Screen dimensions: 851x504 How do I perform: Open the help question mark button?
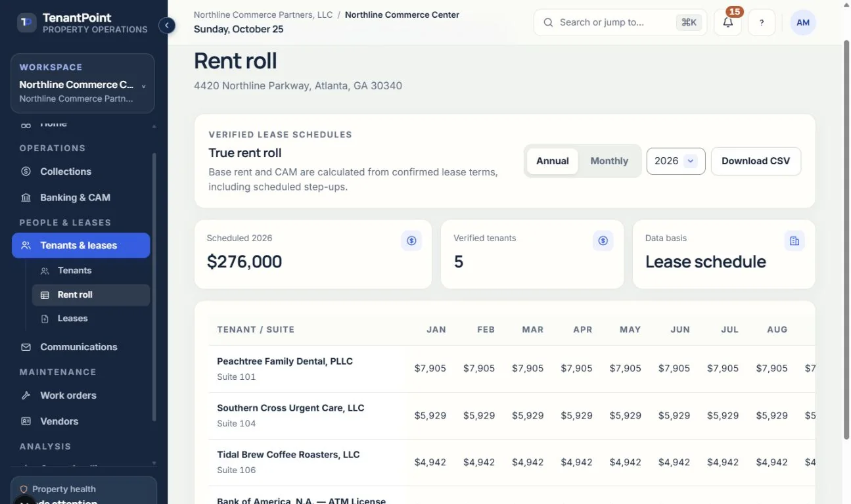tap(762, 22)
